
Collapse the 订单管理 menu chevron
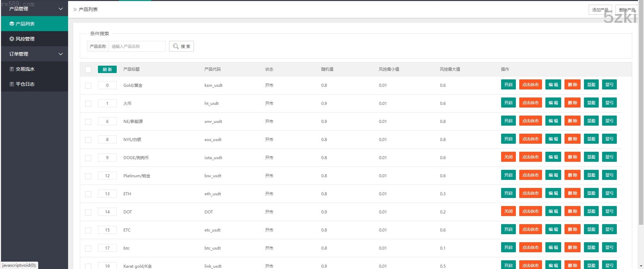click(x=61, y=54)
